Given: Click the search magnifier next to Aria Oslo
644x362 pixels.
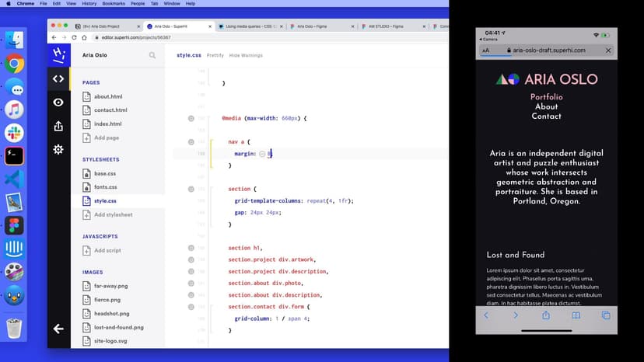Looking at the screenshot, I should [152, 55].
